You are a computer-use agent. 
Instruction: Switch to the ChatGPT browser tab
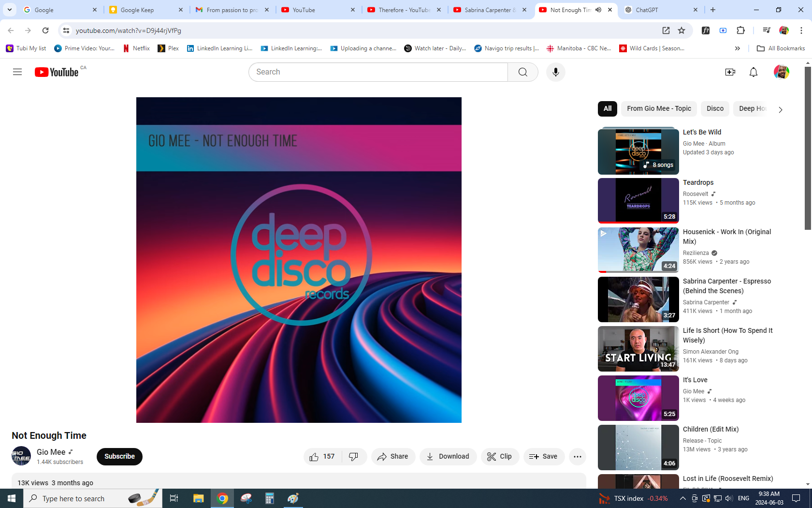[660, 10]
